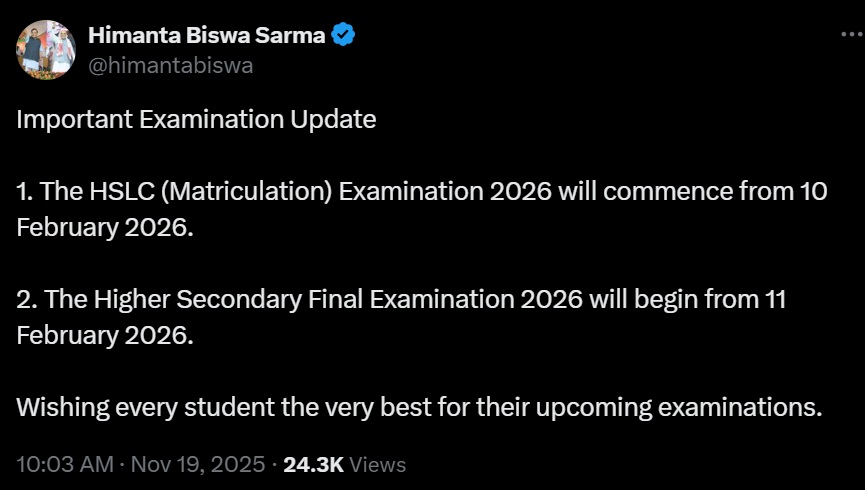This screenshot has height=490, width=865.
Task: Click 'February 2026.' below the HSLC line
Action: tap(103, 226)
